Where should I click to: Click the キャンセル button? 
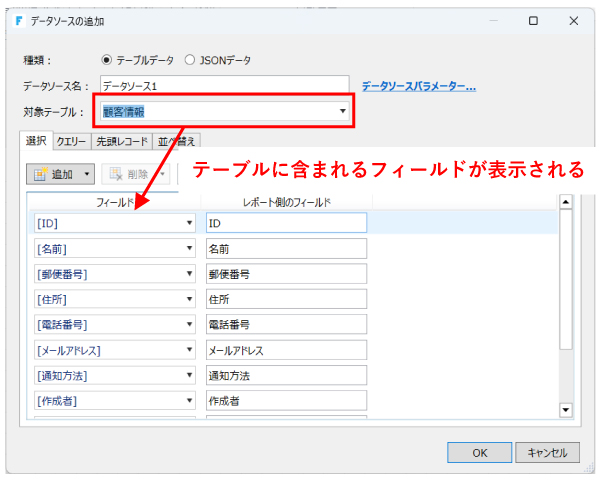click(x=547, y=452)
